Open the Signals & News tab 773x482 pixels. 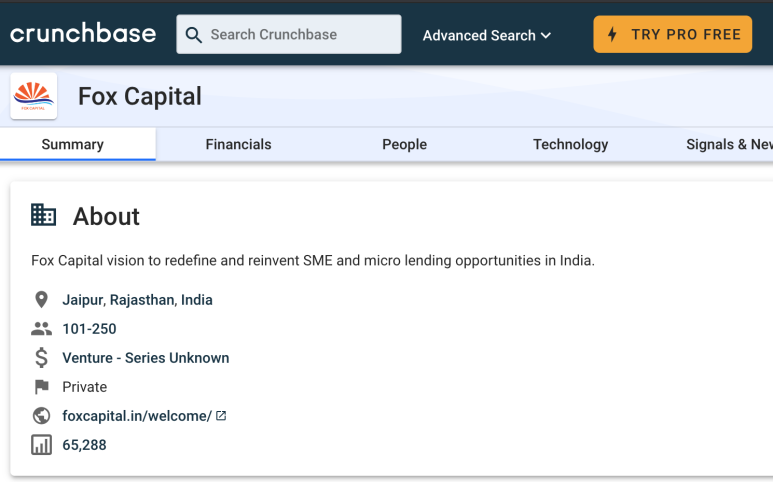coord(729,144)
